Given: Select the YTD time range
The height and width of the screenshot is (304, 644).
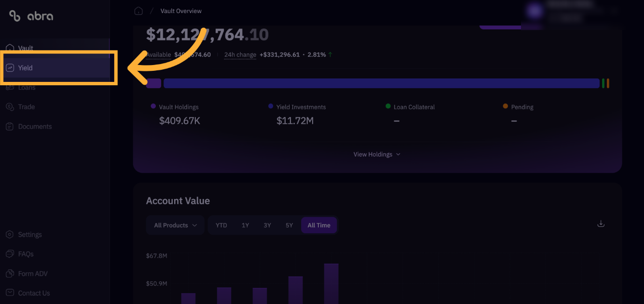Looking at the screenshot, I should pyautogui.click(x=221, y=225).
